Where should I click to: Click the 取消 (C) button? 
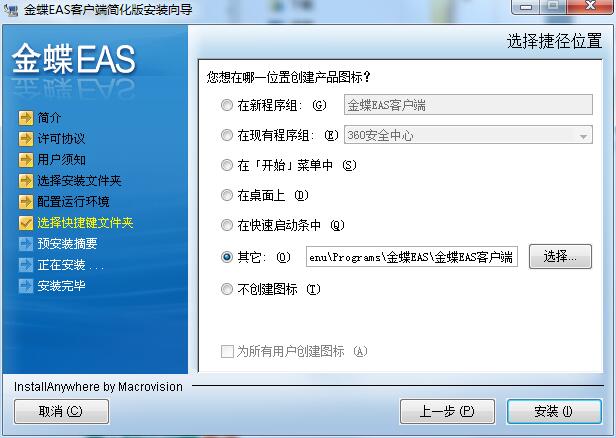pos(61,411)
